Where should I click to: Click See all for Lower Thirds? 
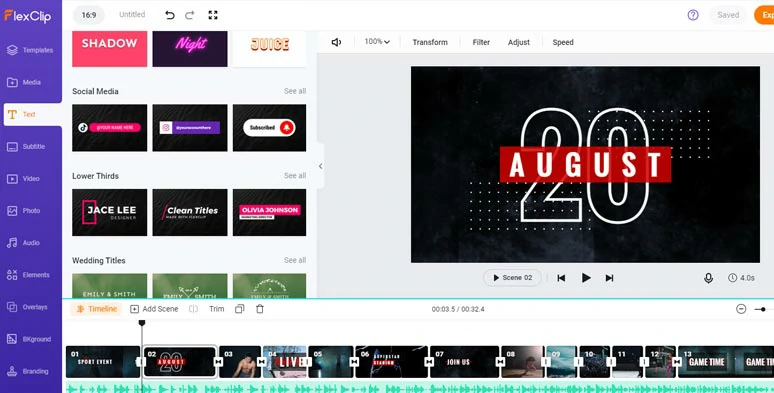tap(295, 176)
